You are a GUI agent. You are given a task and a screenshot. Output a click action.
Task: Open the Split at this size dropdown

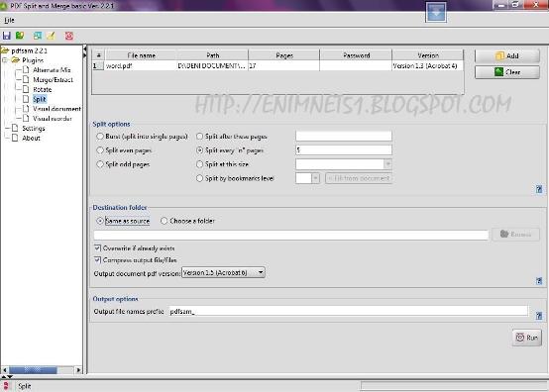[387, 164]
